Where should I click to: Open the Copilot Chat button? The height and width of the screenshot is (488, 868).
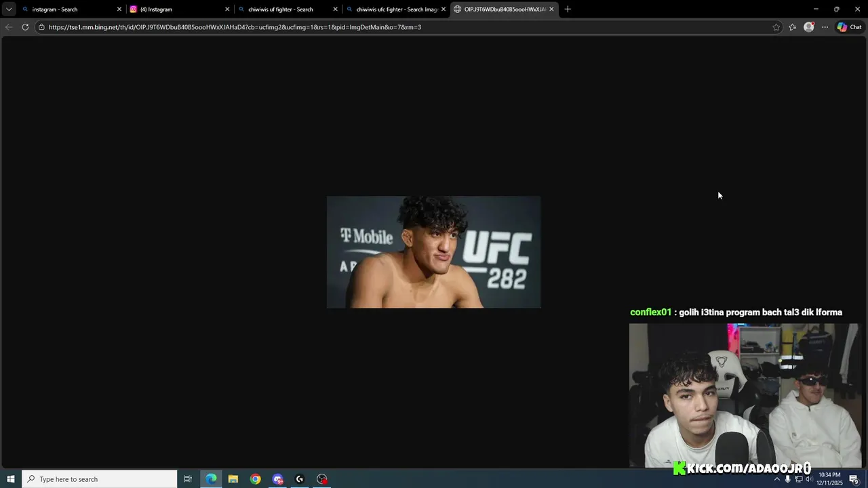pos(849,27)
